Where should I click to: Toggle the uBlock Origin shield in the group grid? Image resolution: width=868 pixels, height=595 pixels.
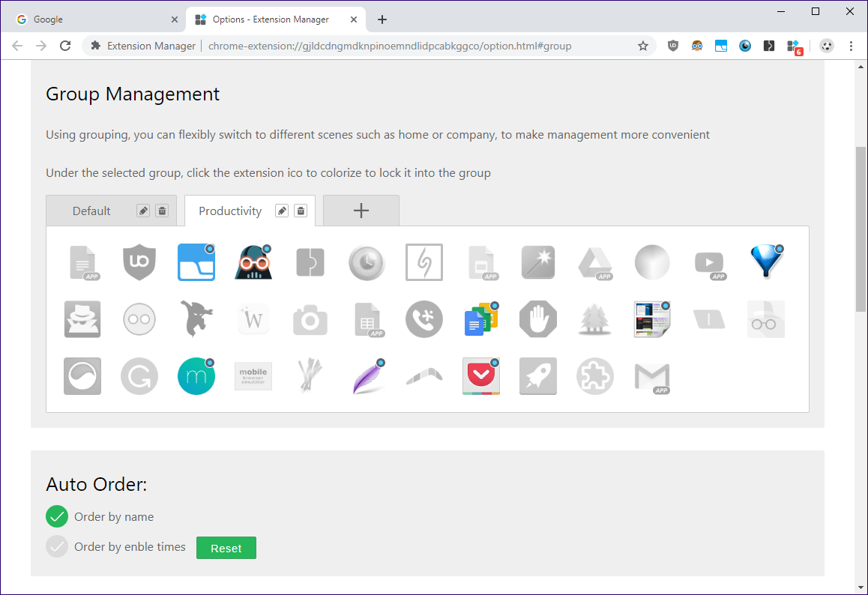[x=139, y=262]
